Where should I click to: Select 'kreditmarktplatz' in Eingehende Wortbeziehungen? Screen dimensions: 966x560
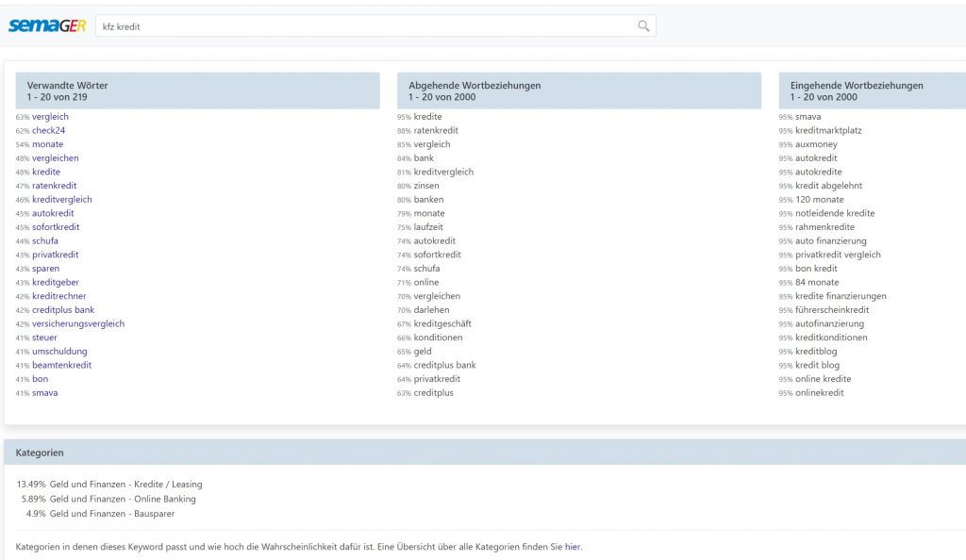828,130
